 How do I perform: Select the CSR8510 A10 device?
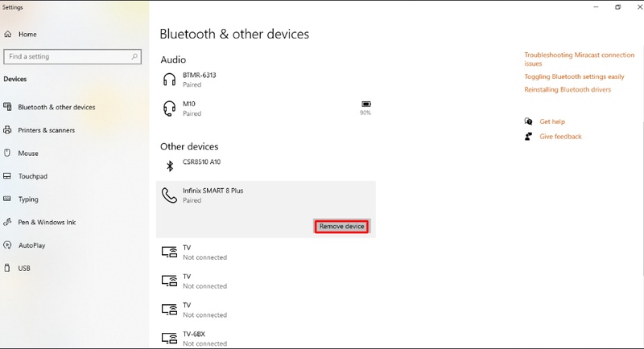coord(266,166)
